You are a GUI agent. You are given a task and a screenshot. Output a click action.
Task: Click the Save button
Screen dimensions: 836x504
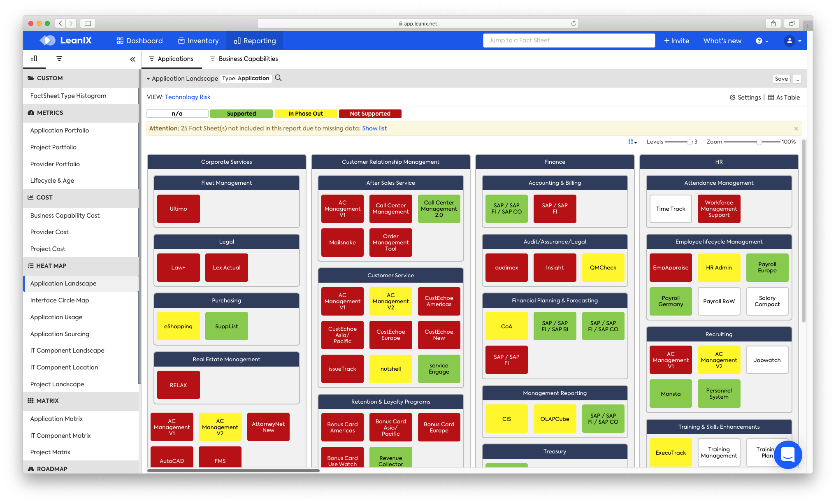tap(781, 78)
